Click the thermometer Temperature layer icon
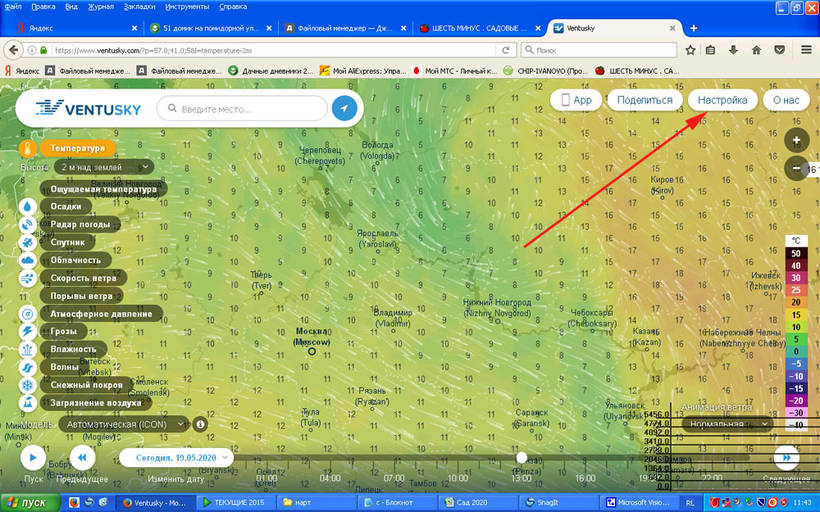This screenshot has height=512, width=820. (x=28, y=148)
